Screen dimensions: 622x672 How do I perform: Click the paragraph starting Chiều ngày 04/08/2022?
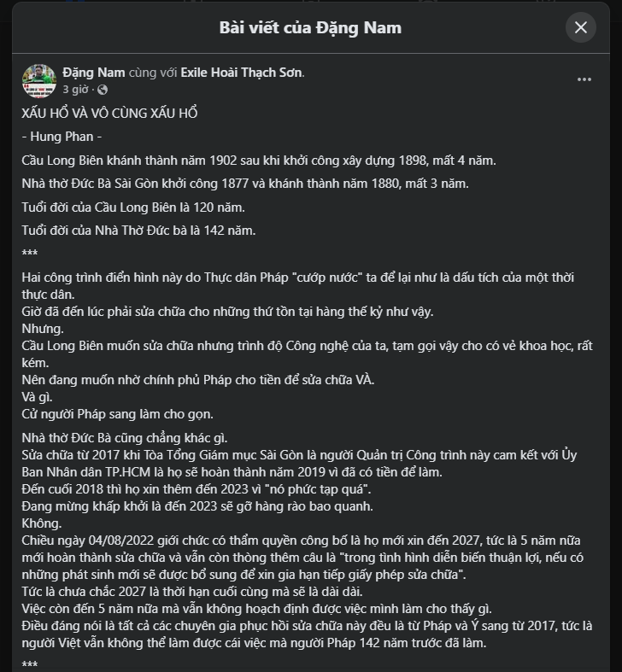[302, 557]
